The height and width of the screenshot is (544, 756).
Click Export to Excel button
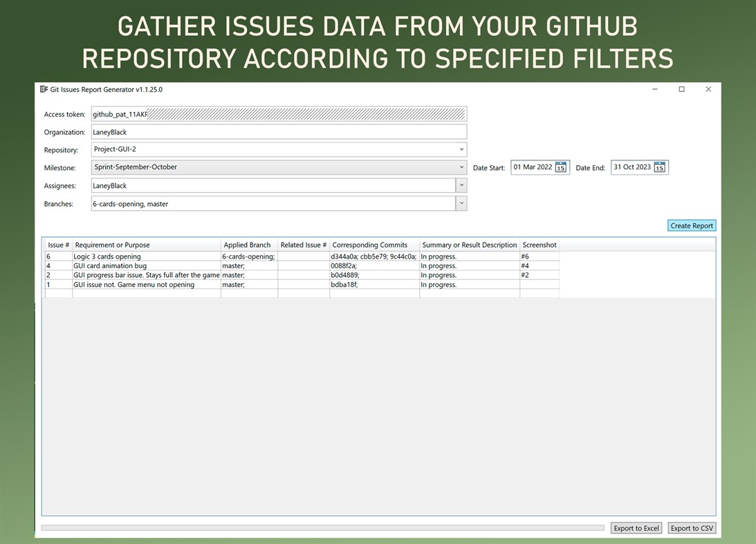[x=636, y=528]
